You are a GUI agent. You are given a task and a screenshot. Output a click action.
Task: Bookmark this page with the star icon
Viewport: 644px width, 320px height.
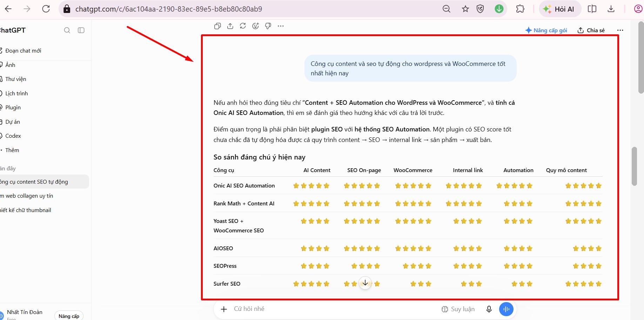[x=465, y=9]
